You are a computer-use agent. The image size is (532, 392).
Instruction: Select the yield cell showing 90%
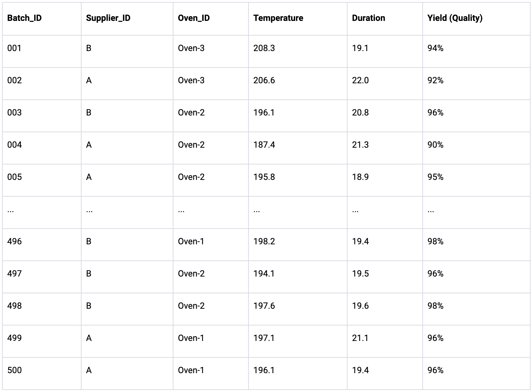435,145
